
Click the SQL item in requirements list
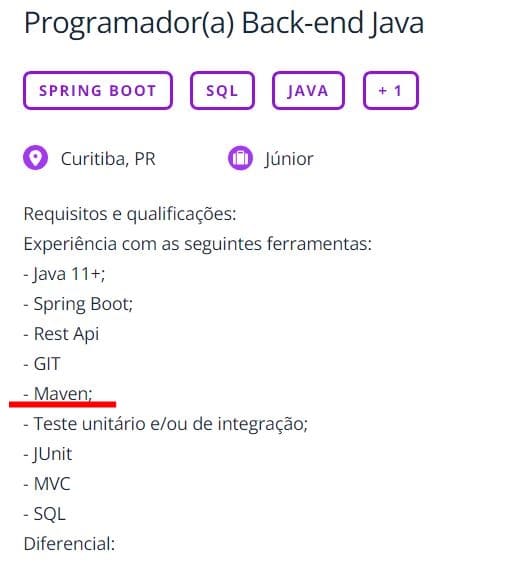tap(45, 514)
